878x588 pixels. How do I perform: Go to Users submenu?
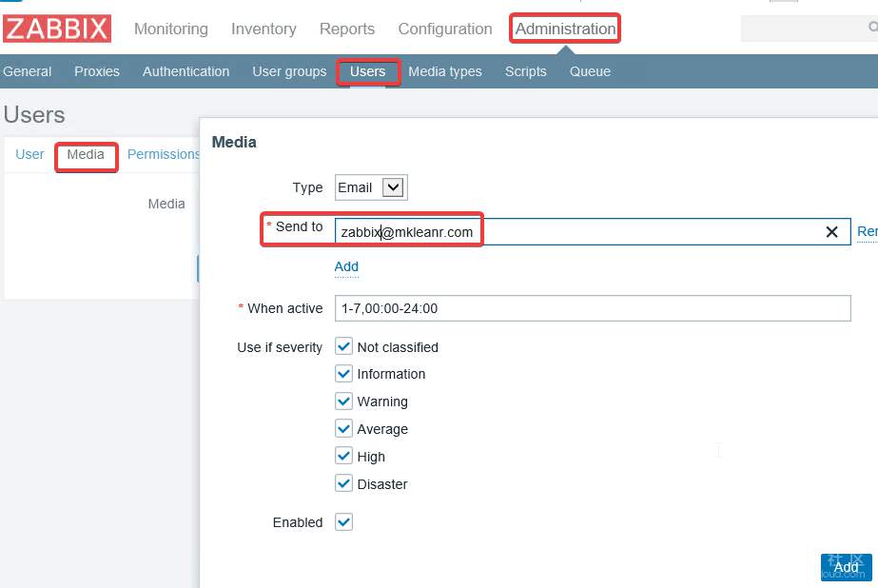(x=367, y=71)
